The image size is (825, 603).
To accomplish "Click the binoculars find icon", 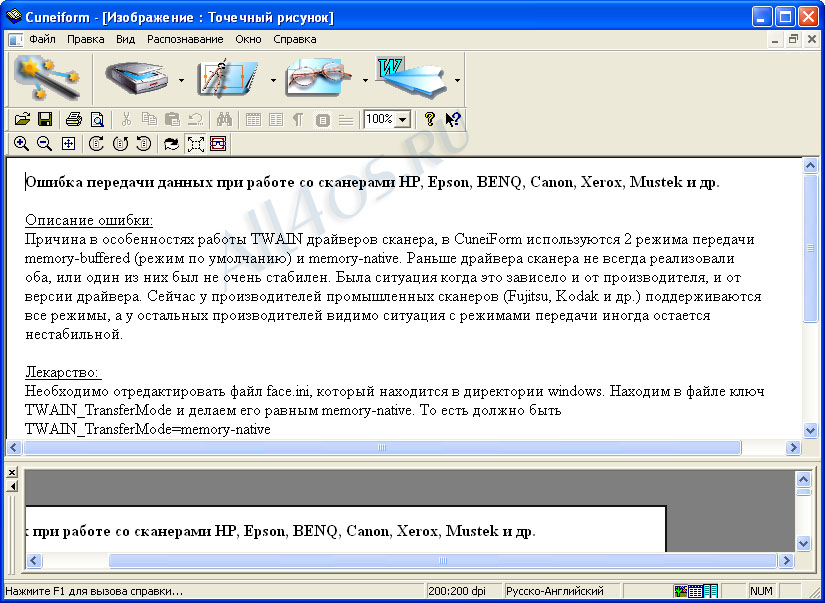I will 225,119.
